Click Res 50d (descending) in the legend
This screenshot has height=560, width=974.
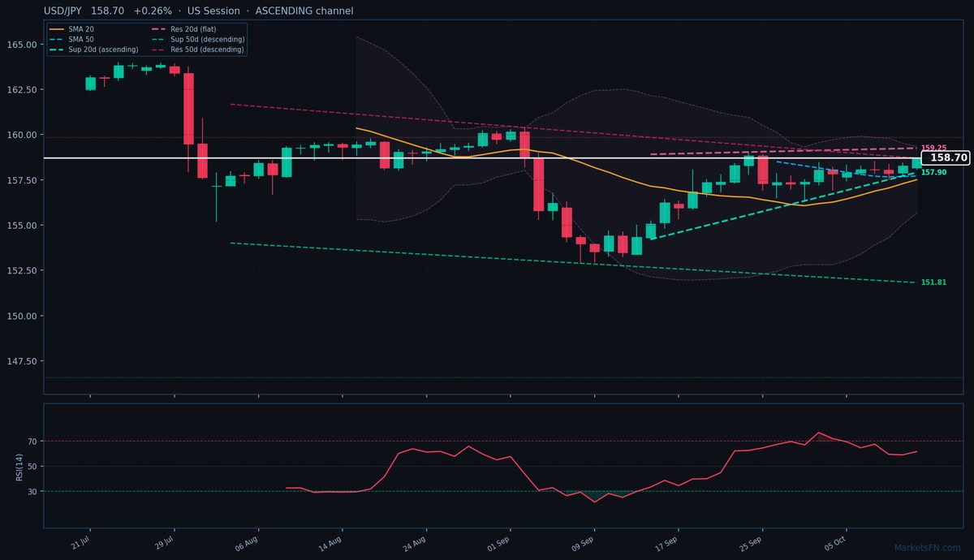198,50
